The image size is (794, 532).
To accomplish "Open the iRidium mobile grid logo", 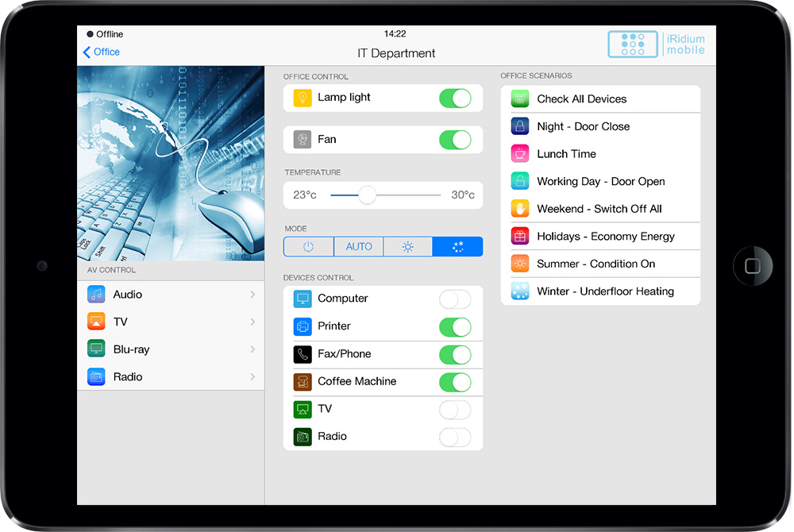I will coord(633,44).
